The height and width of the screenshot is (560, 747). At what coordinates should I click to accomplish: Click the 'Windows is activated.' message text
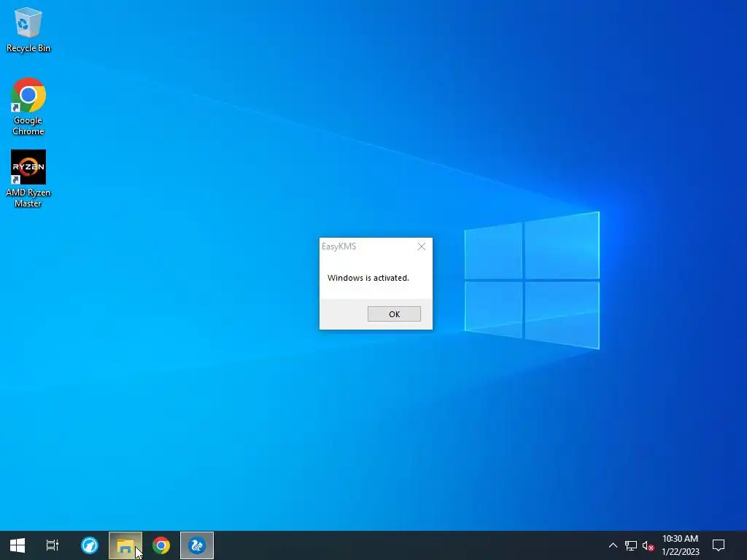pos(368,278)
